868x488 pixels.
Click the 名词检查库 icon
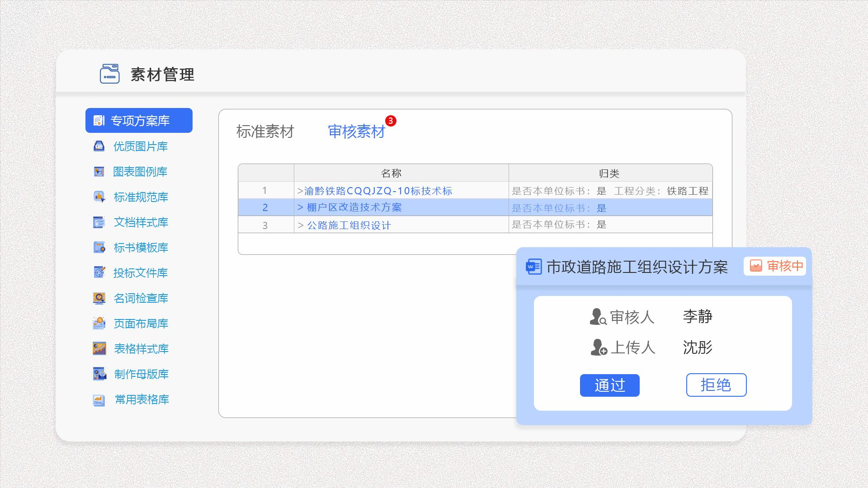99,298
